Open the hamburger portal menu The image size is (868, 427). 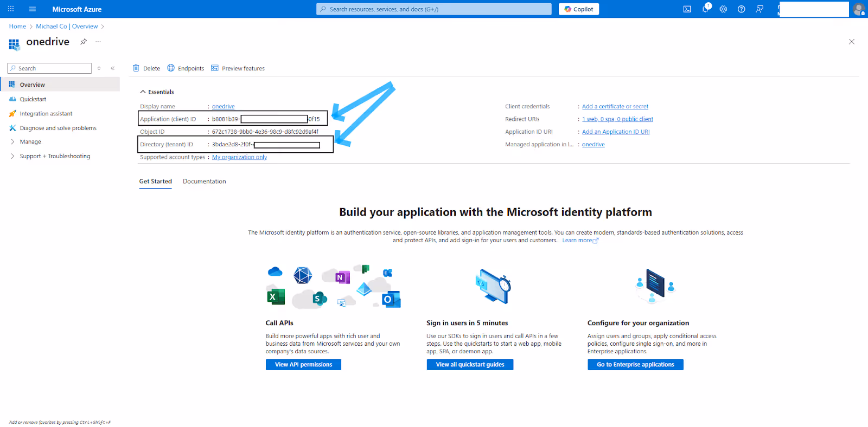click(33, 9)
